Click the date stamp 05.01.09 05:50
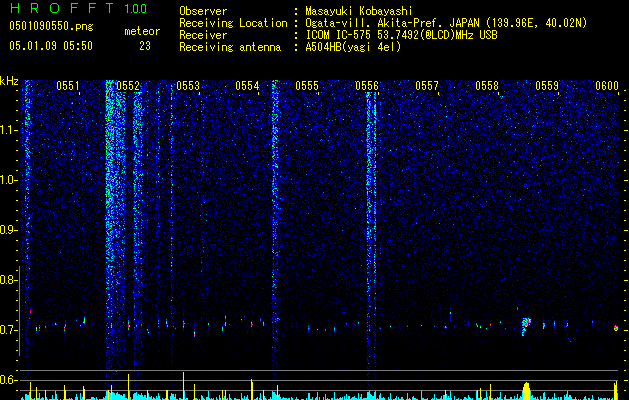The image size is (629, 400). [51, 46]
